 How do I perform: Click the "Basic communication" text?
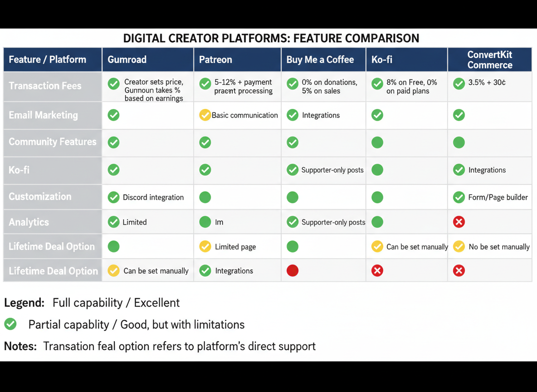pos(244,115)
